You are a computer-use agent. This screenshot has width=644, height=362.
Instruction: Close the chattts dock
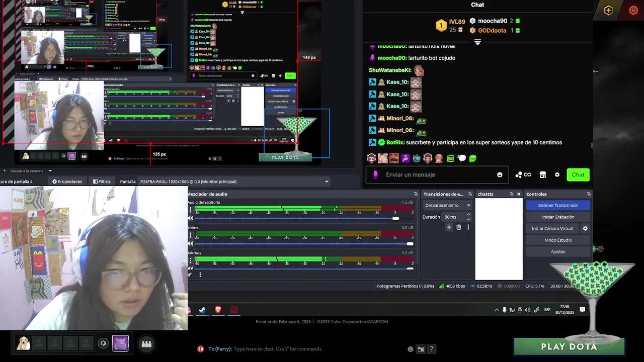(519, 194)
